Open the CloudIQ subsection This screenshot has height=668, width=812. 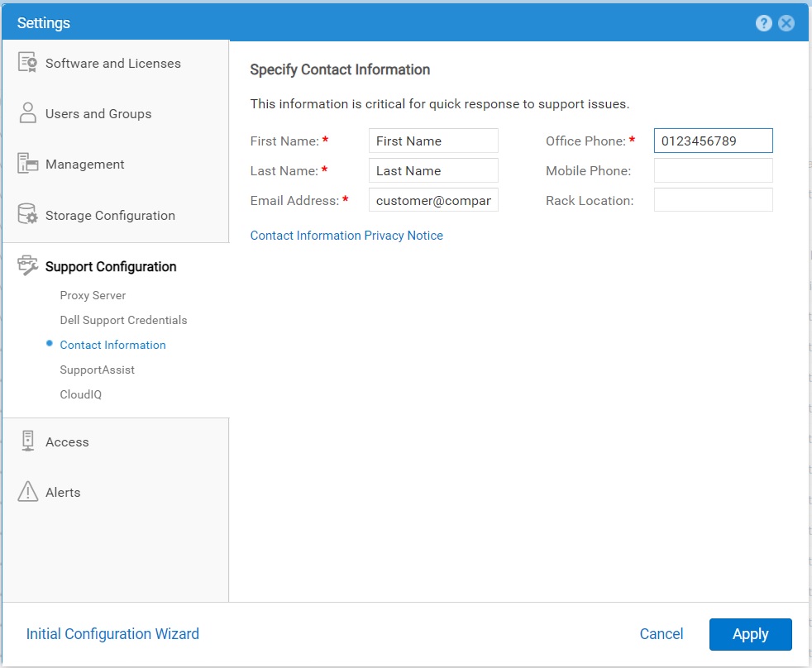pos(80,394)
